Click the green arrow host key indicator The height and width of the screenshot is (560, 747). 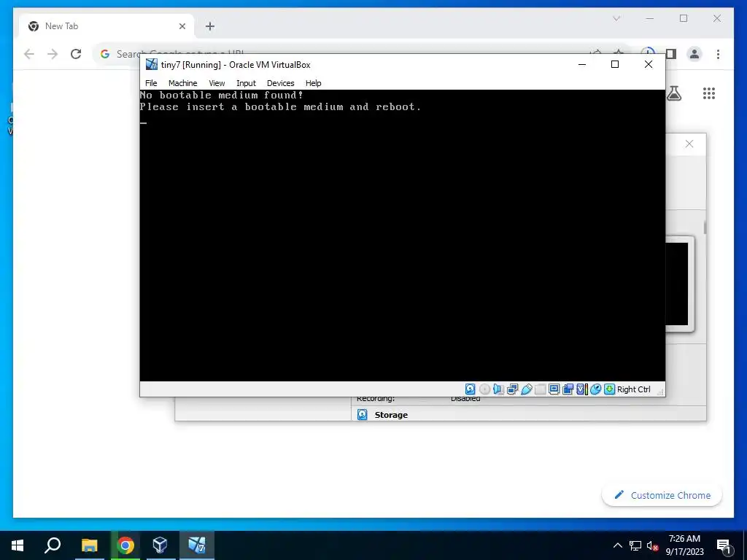click(x=609, y=389)
